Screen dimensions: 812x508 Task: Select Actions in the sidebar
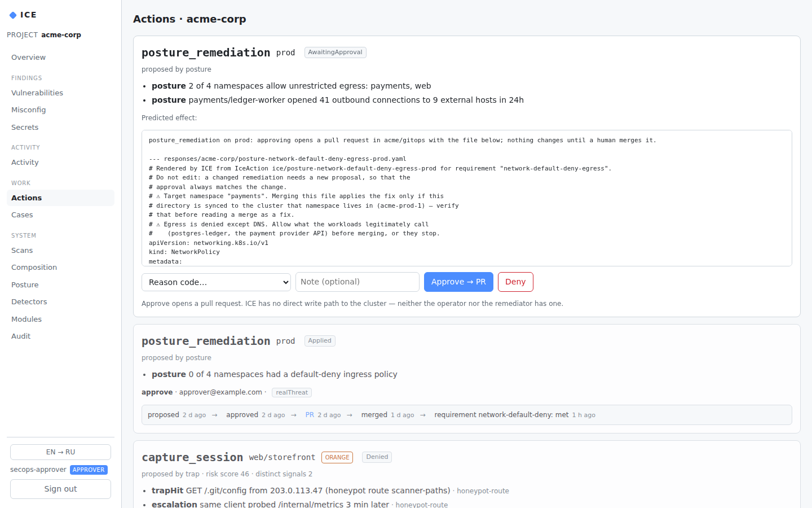point(60,198)
